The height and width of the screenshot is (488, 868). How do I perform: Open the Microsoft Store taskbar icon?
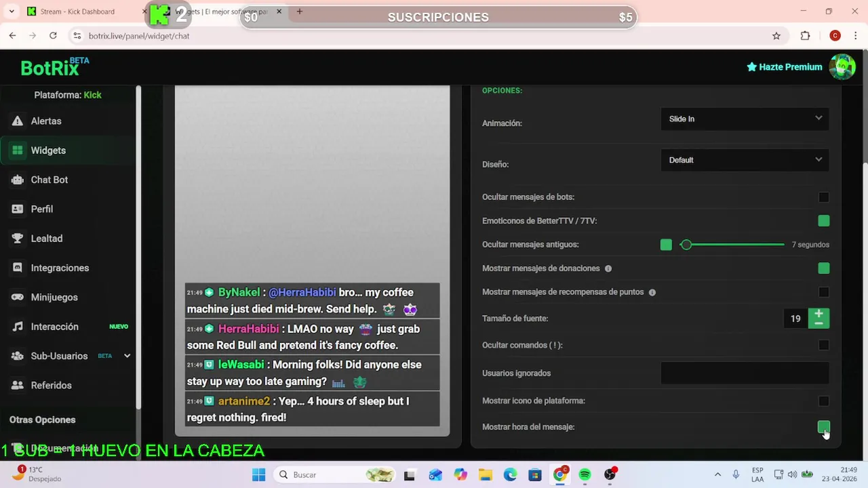coord(535,474)
